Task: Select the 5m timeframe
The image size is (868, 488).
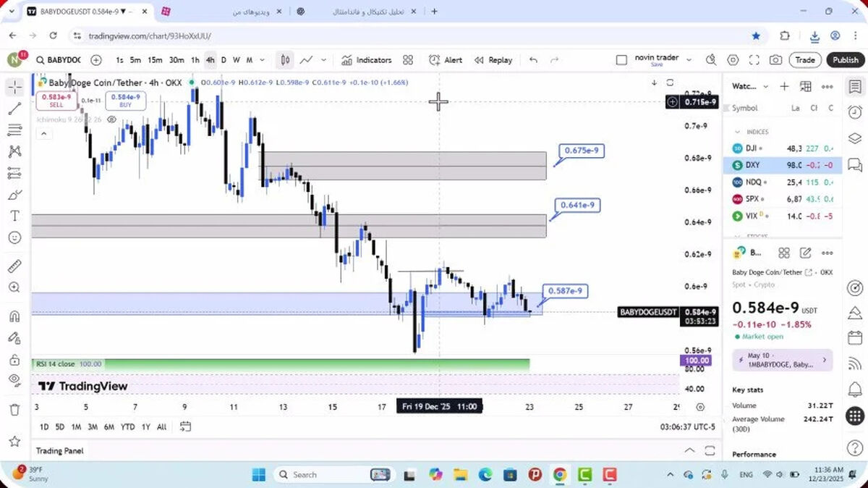Action: click(x=135, y=60)
